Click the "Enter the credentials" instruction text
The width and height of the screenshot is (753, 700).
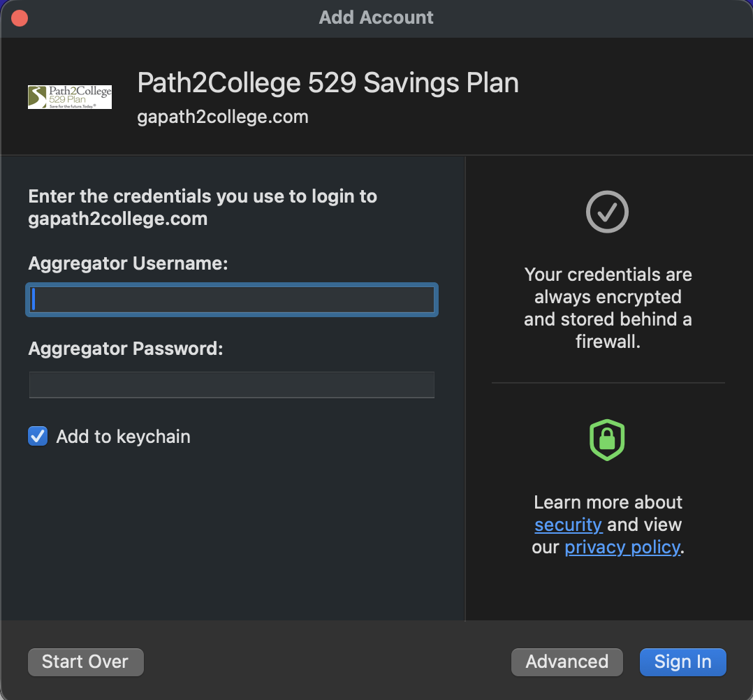[x=203, y=207]
